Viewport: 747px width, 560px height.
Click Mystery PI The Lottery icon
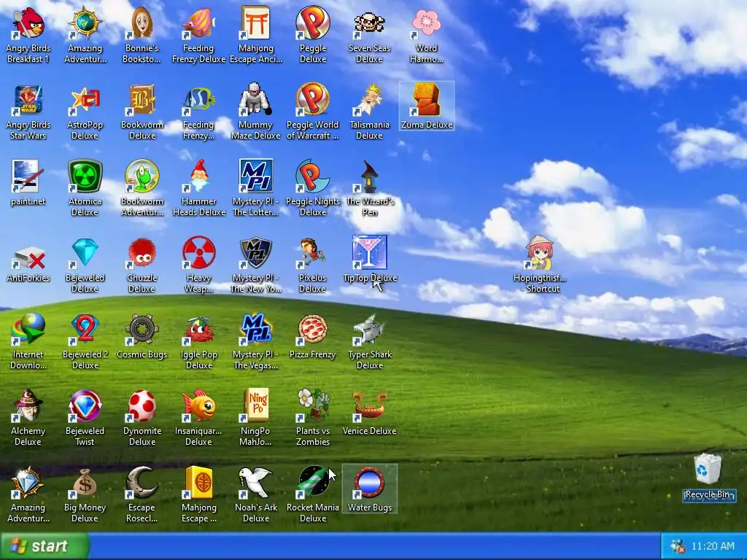(x=255, y=176)
